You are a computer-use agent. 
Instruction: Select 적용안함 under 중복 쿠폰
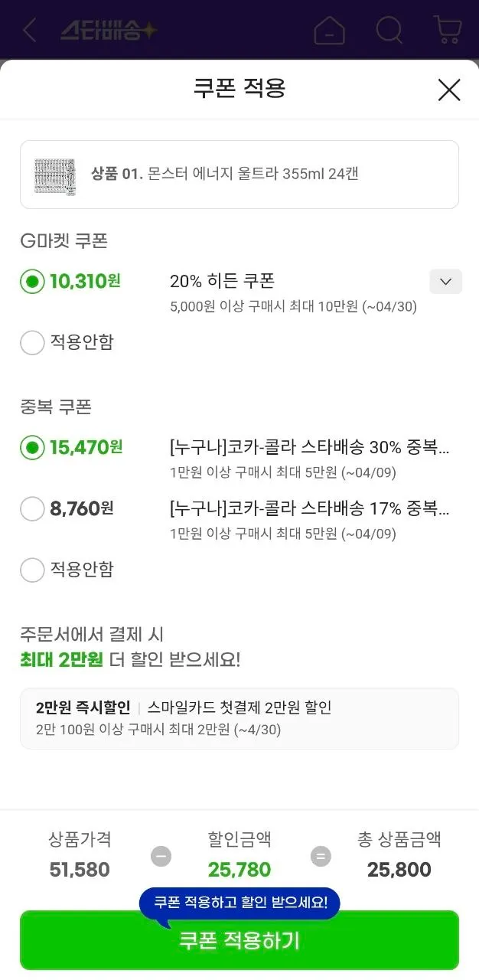[32, 570]
